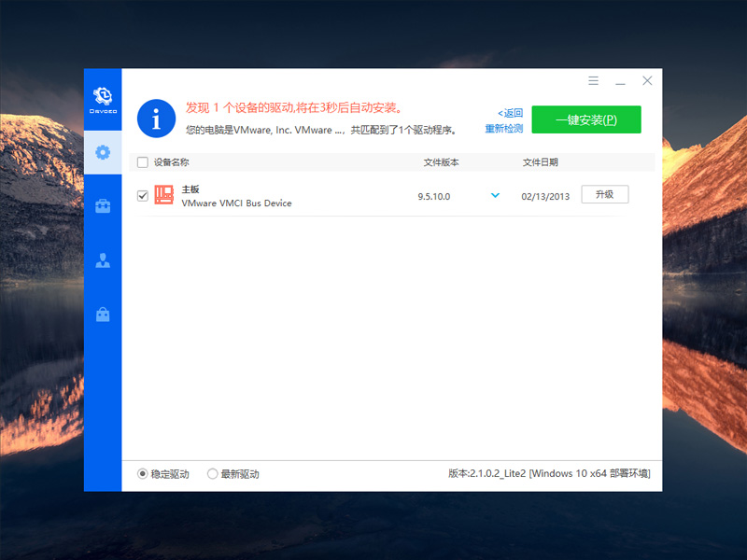The width and height of the screenshot is (747, 560).
Task: Click the <返回 back link
Action: pyautogui.click(x=510, y=112)
